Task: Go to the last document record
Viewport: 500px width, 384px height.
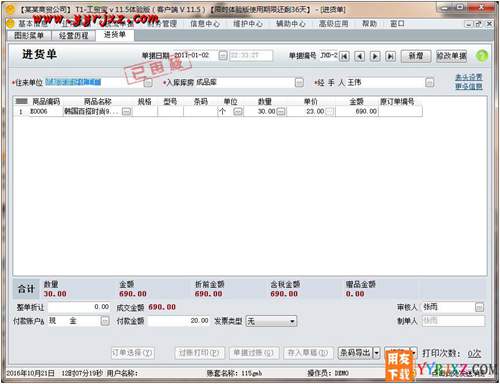Action: [x=390, y=56]
